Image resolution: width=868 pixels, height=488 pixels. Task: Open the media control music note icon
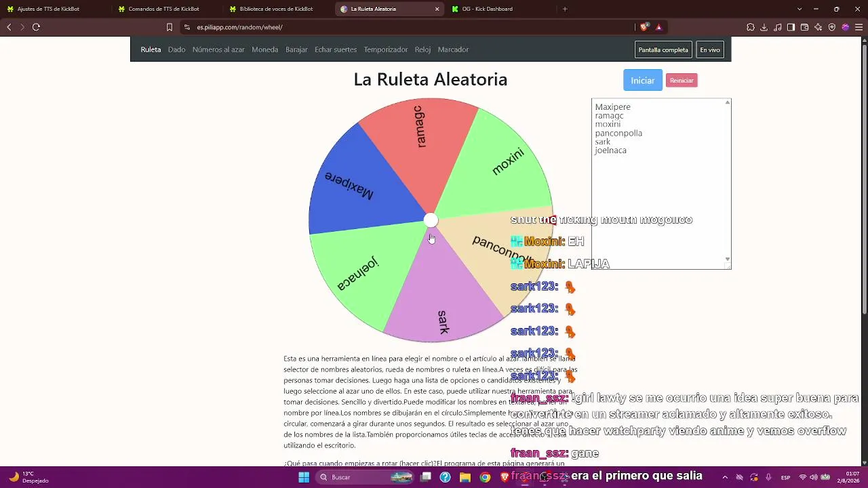pyautogui.click(x=777, y=27)
